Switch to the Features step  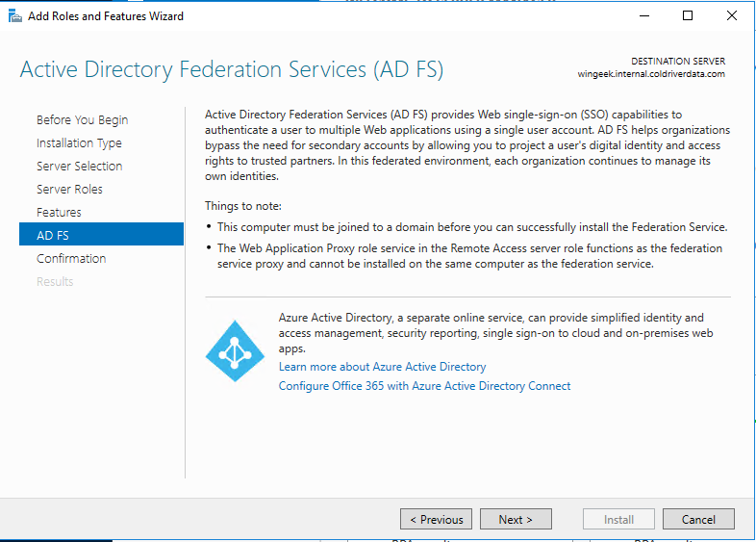[x=59, y=213]
